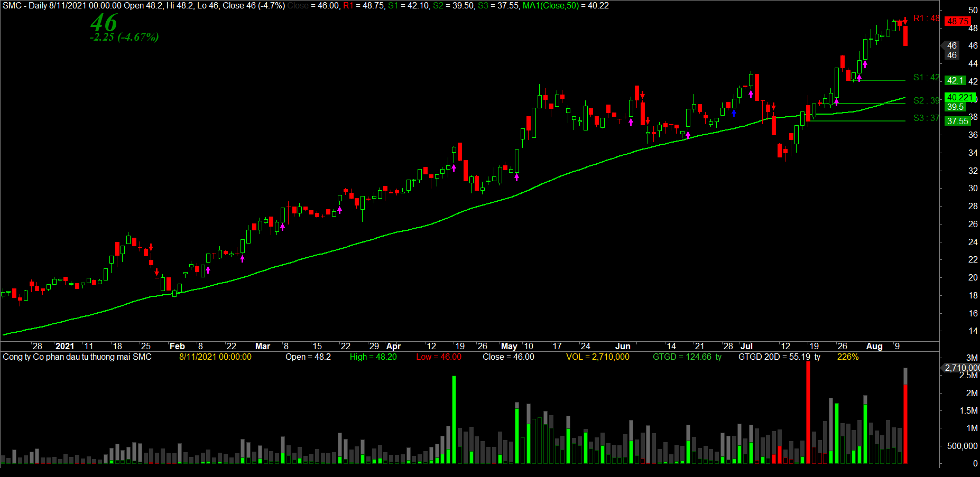This screenshot has width=980, height=477.
Task: Click the tallest green volume bar in April
Action: pos(454,419)
